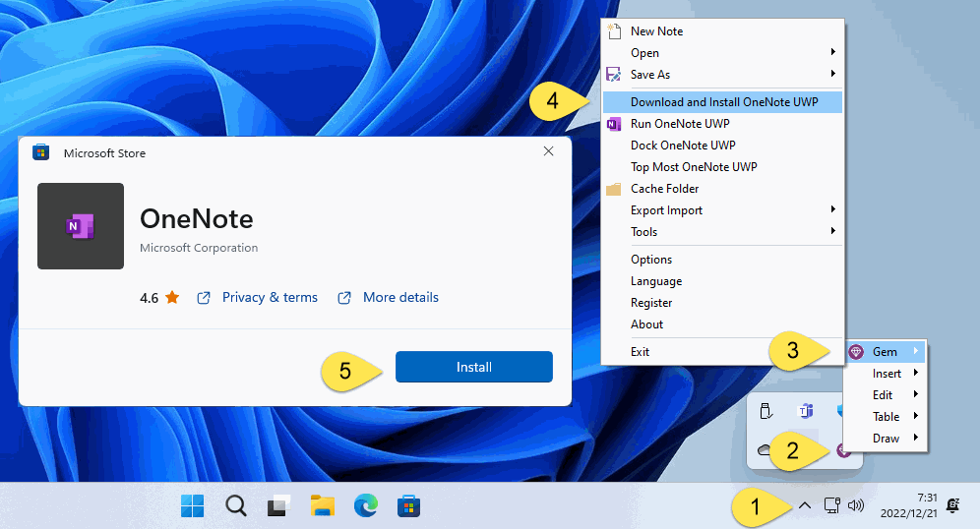Image resolution: width=980 pixels, height=529 pixels.
Task: Expand the Save As submenu
Action: [833, 74]
